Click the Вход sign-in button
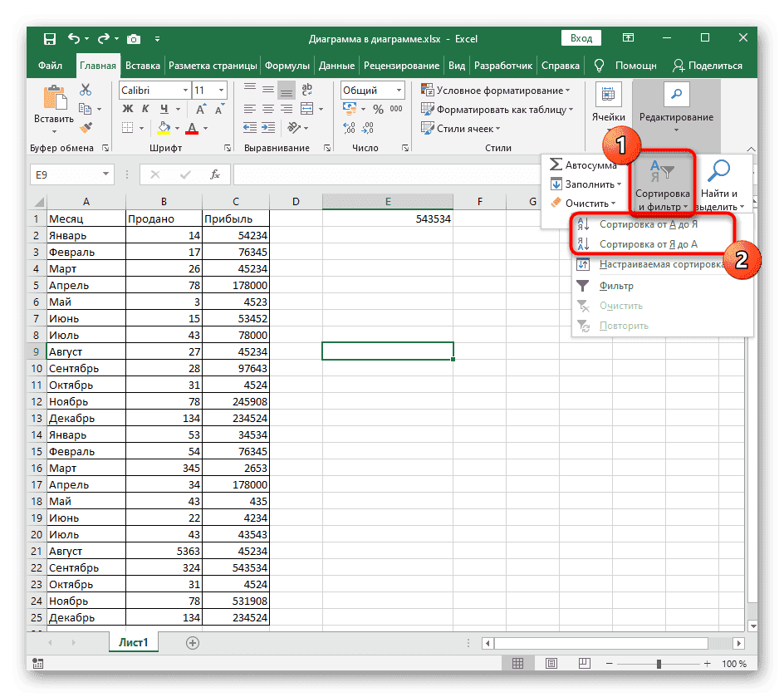 click(x=581, y=38)
